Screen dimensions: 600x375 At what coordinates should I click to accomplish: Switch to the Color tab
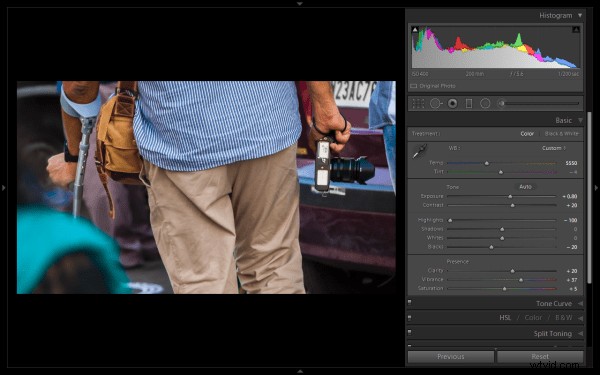533,318
